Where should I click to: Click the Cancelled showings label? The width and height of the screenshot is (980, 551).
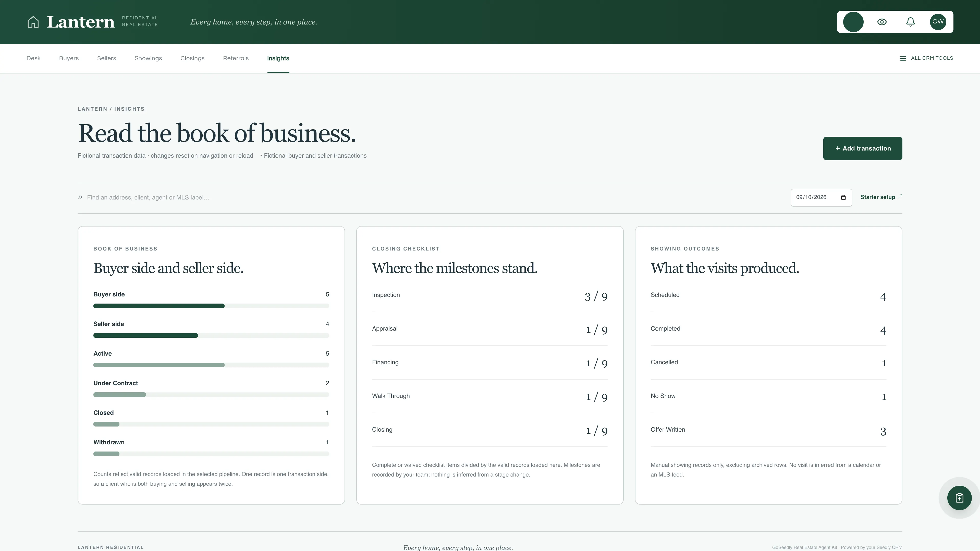click(x=664, y=362)
